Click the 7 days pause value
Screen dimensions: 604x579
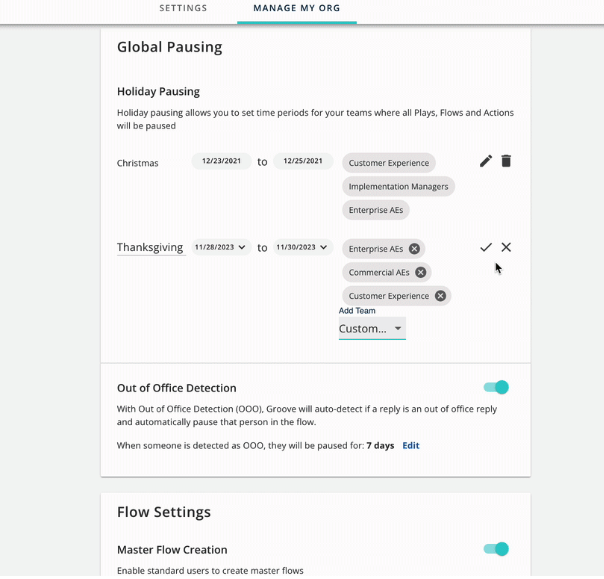[380, 446]
